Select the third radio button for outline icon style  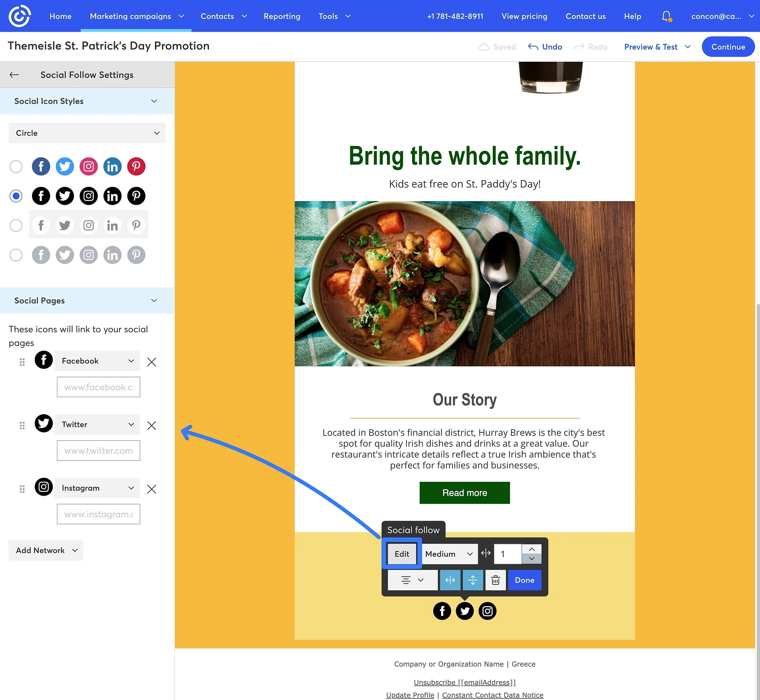(15, 225)
